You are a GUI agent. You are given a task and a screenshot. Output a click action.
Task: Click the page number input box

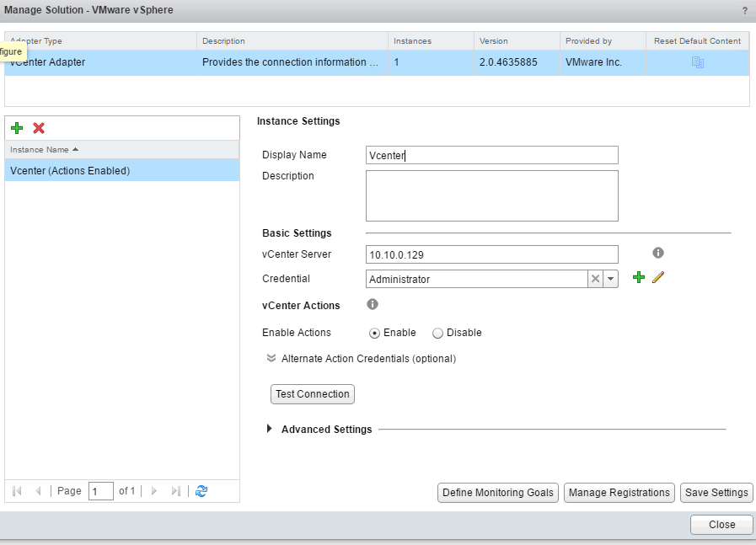pyautogui.click(x=101, y=491)
